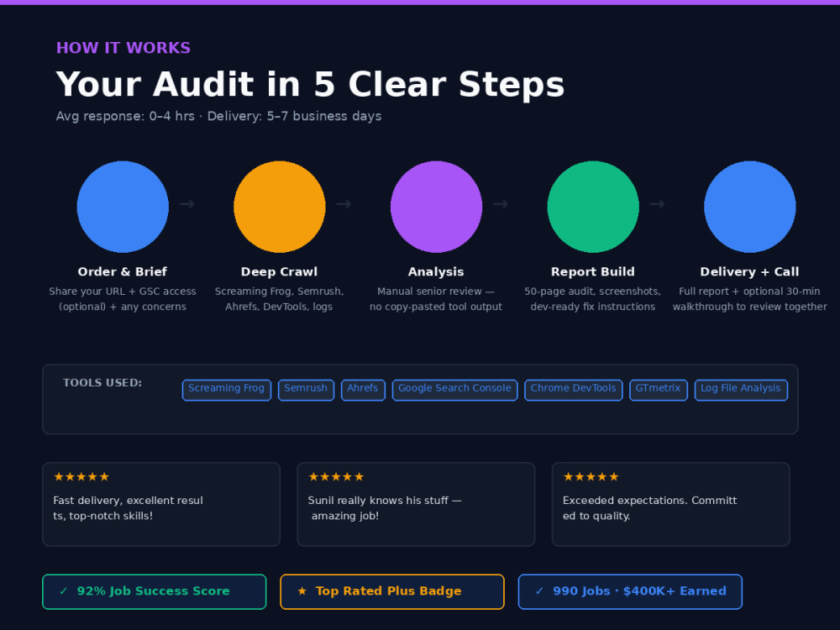
Task: Click the star rating above 'Fast delivery' review
Action: click(x=81, y=477)
